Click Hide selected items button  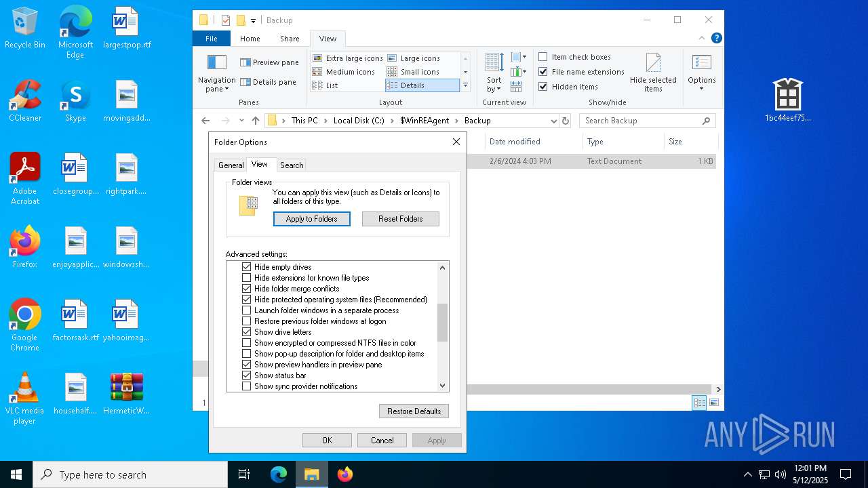click(x=653, y=73)
